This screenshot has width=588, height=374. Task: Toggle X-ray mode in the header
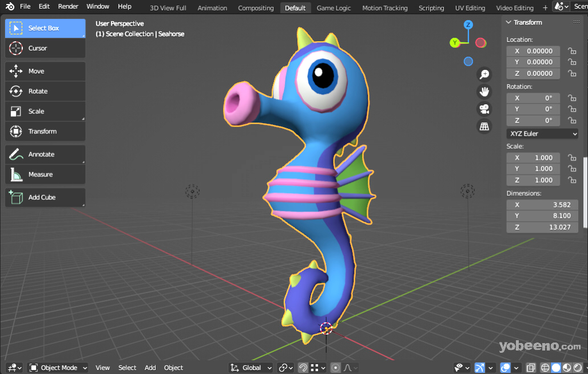pyautogui.click(x=531, y=368)
